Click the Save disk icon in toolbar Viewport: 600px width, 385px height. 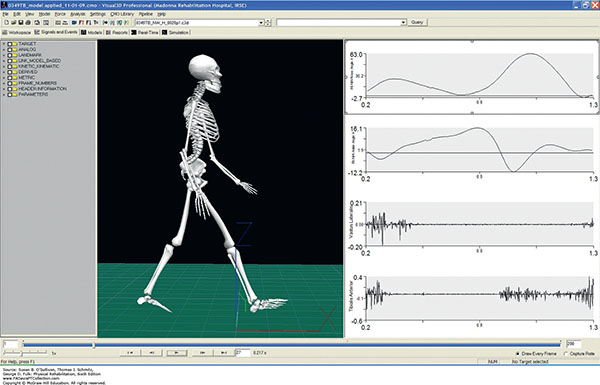21,23
